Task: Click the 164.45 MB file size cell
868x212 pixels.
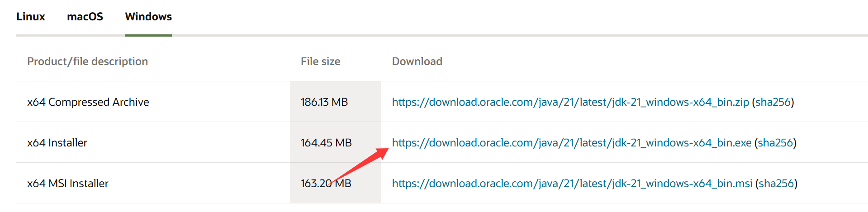Action: 326,143
